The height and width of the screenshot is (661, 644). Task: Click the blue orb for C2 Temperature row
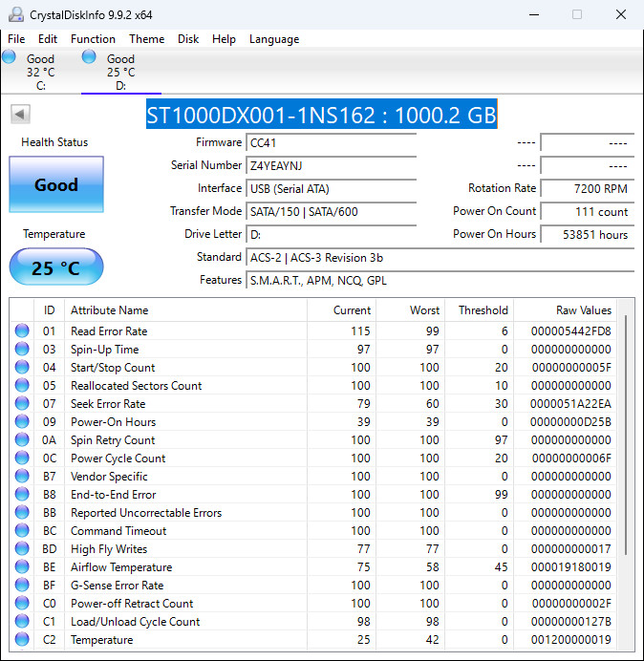pyautogui.click(x=22, y=639)
